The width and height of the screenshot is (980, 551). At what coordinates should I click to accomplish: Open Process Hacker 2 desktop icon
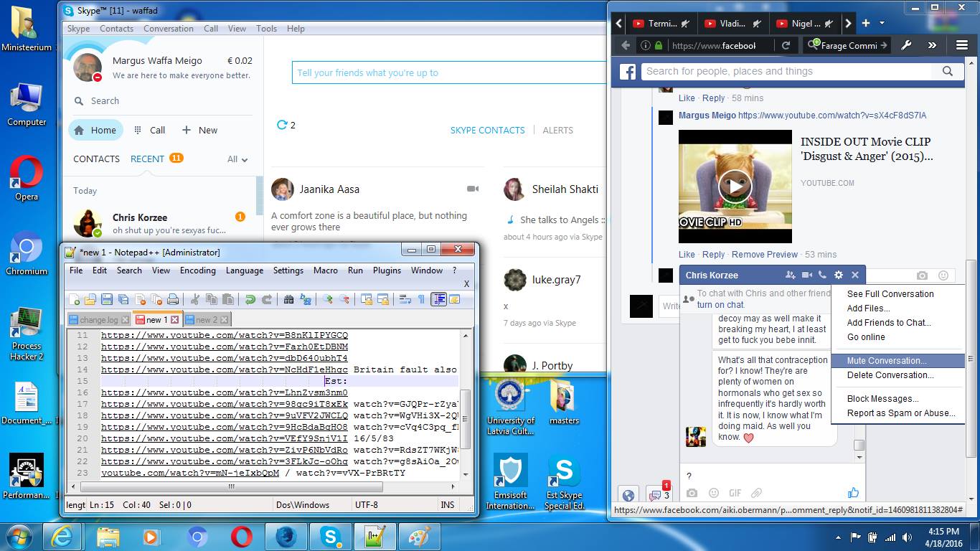27,333
